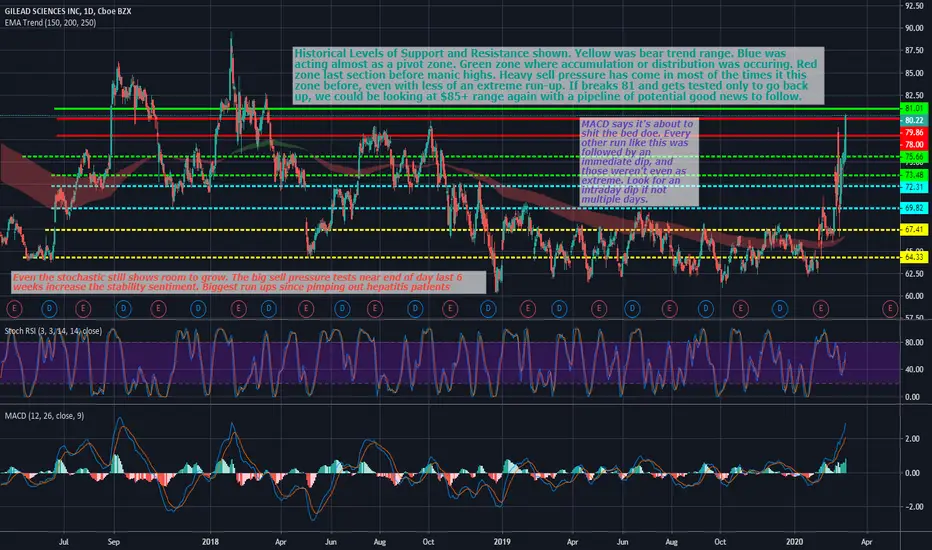Click the dividend marker just before Apr 2019
Image resolution: width=932 pixels, height=550 pixels.
point(559,309)
